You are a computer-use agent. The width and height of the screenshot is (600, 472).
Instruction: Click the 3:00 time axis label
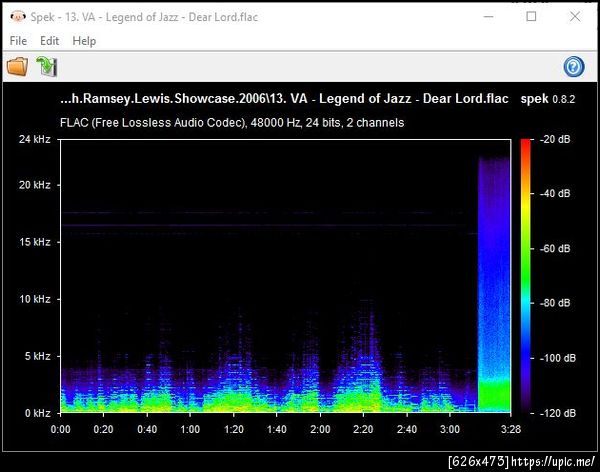[450, 429]
